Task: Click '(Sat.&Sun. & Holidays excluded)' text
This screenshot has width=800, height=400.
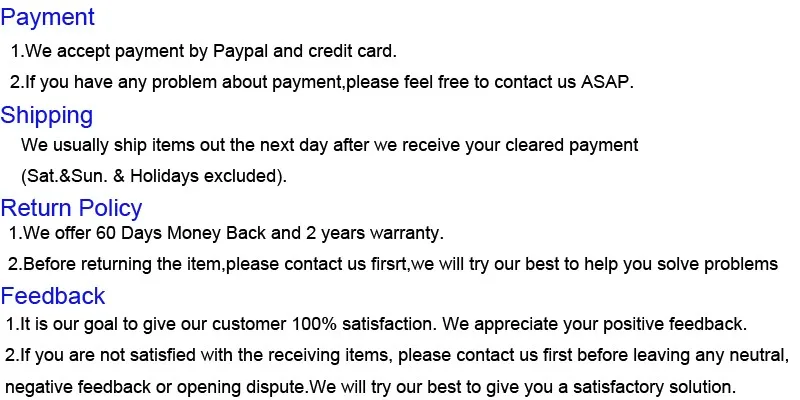Action: (x=154, y=176)
